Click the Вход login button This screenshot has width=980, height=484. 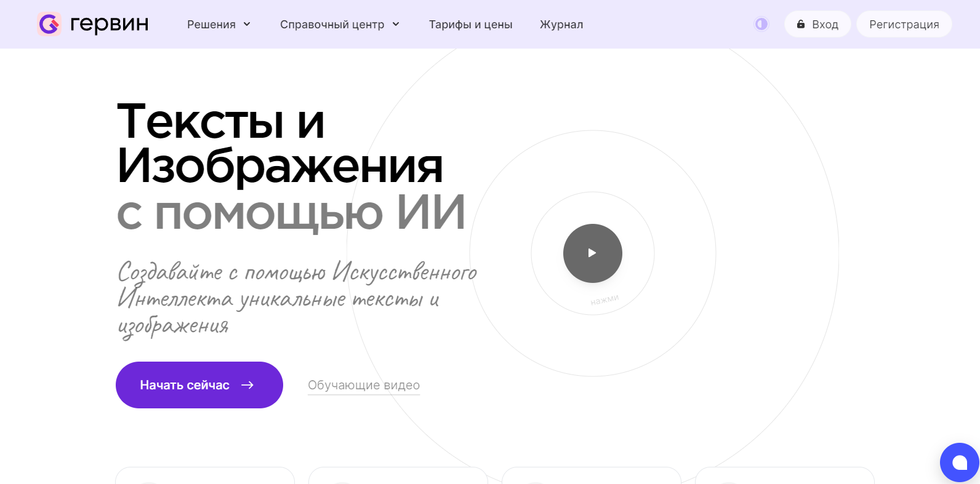817,24
